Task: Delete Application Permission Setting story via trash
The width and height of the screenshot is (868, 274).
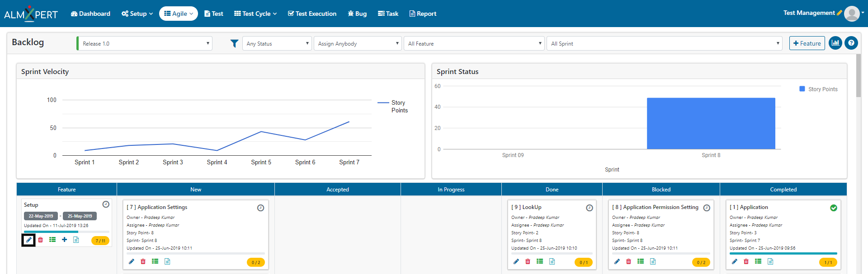Action: coord(628,261)
